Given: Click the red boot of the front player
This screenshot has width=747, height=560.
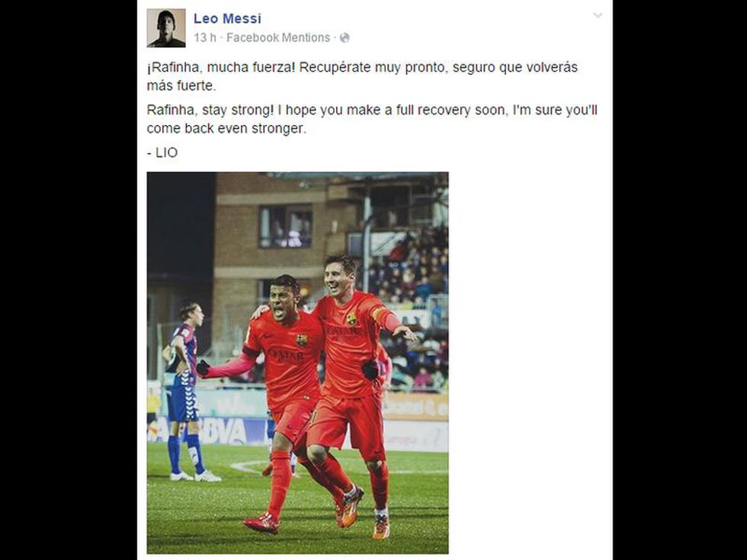Looking at the screenshot, I should point(261,523).
